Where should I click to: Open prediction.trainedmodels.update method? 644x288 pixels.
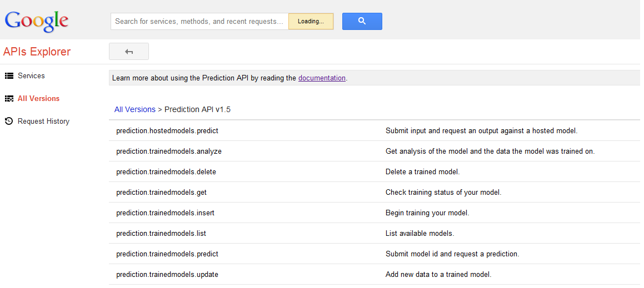pyautogui.click(x=167, y=275)
